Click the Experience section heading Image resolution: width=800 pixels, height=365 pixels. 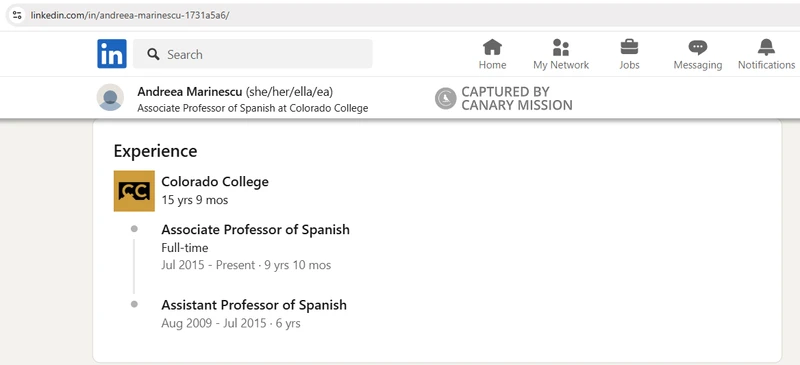pos(156,151)
